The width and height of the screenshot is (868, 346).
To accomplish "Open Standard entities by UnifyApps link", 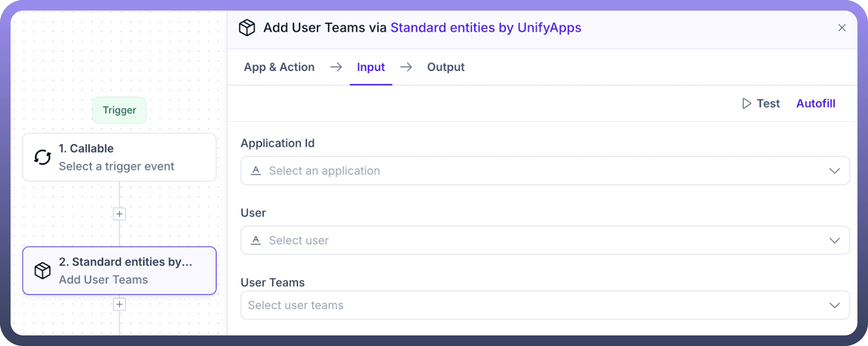I will click(486, 28).
